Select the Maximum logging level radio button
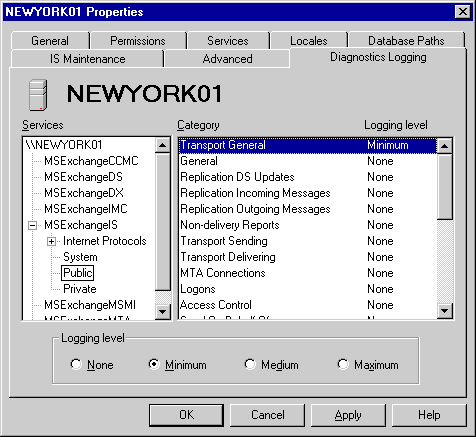The width and height of the screenshot is (476, 437). pyautogui.click(x=343, y=364)
